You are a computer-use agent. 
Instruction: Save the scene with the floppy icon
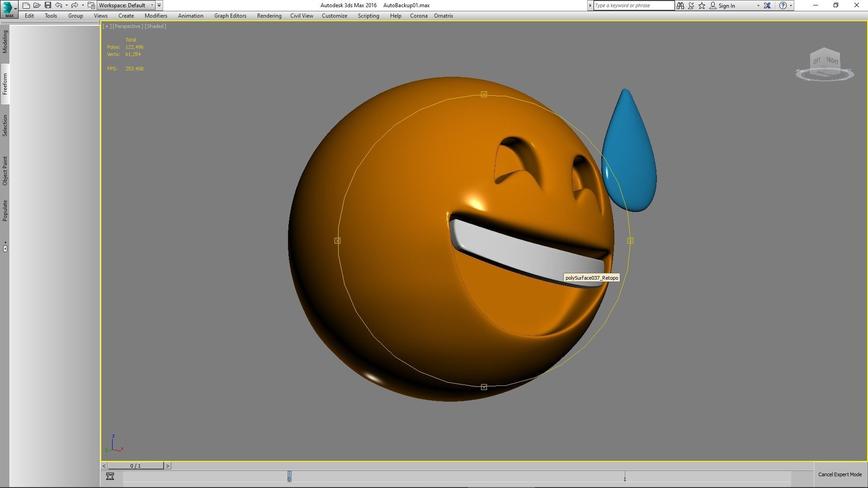pos(48,5)
